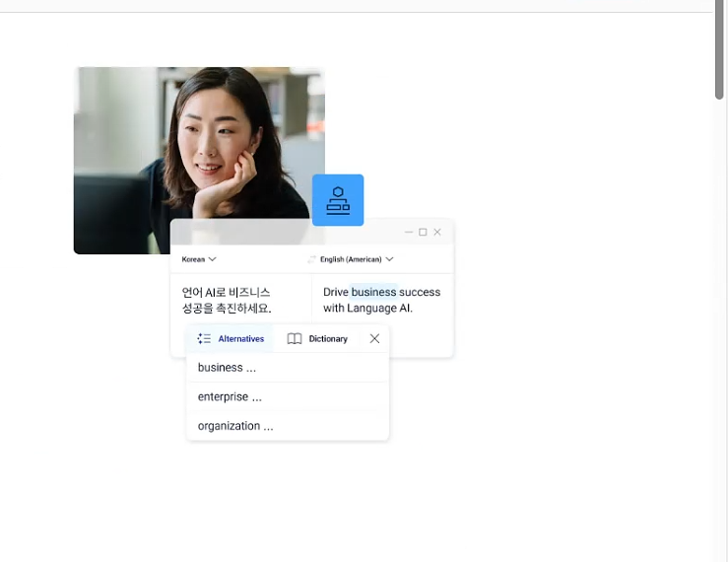The width and height of the screenshot is (728, 562).
Task: Click the highlighted word "business" in translation
Action: [373, 292]
